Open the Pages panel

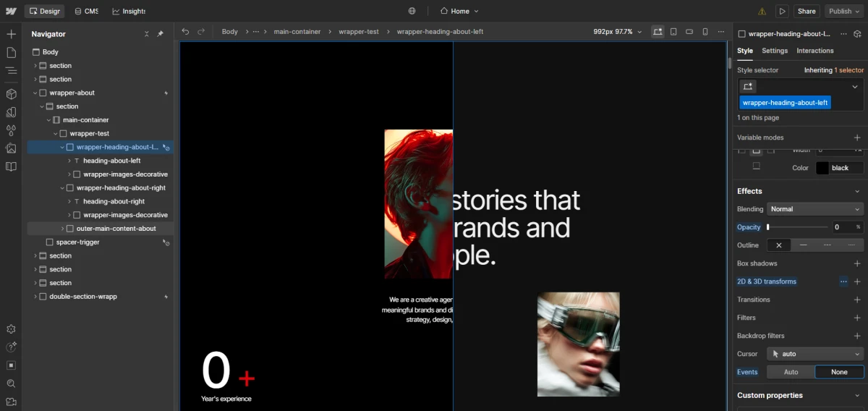(x=11, y=52)
